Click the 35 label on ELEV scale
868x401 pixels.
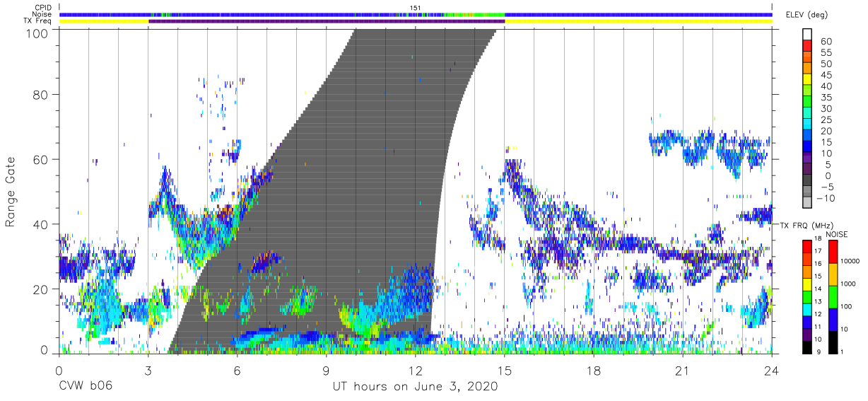click(x=826, y=98)
